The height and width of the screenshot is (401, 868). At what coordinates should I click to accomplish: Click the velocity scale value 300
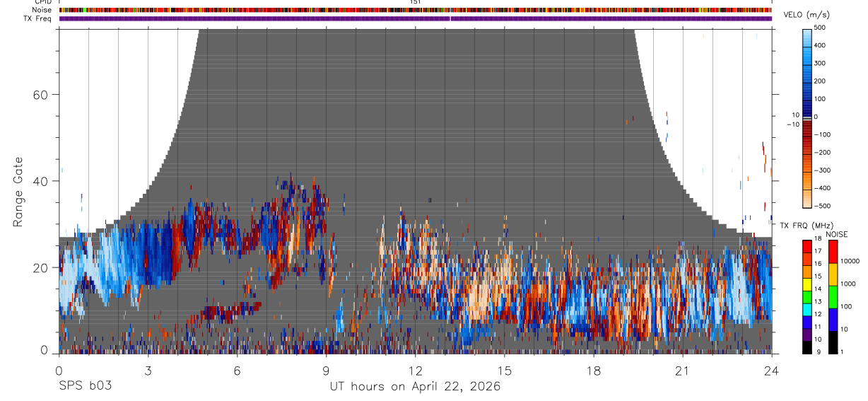point(820,63)
